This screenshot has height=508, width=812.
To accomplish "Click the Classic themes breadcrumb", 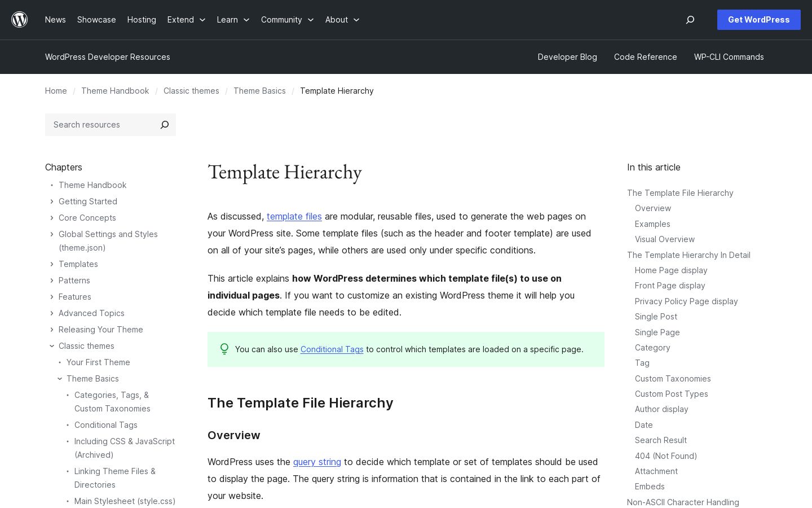I will tap(191, 91).
